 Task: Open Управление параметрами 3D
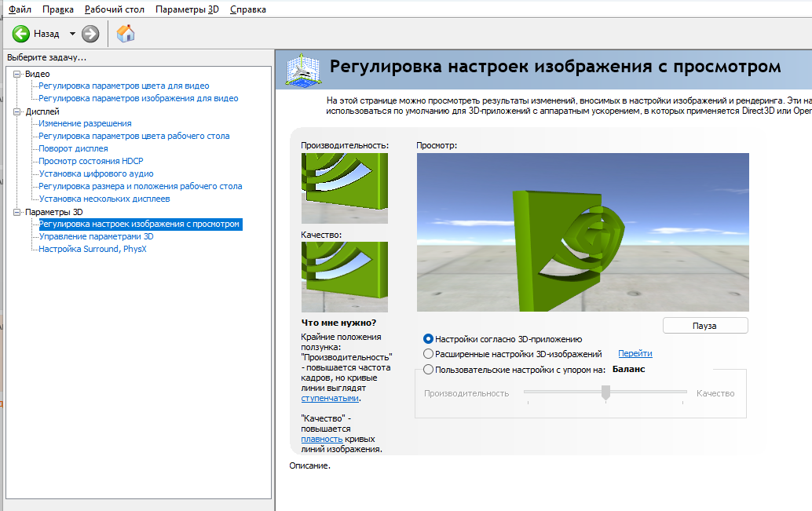pyautogui.click(x=96, y=236)
